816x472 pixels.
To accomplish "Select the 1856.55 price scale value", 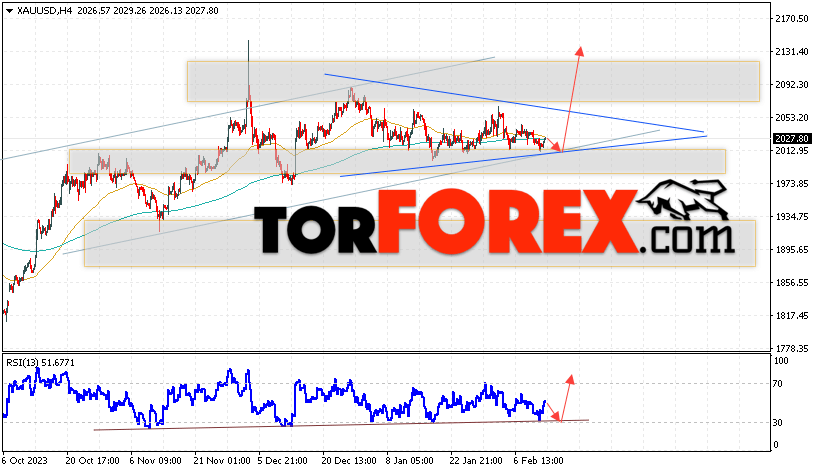I will (x=792, y=283).
